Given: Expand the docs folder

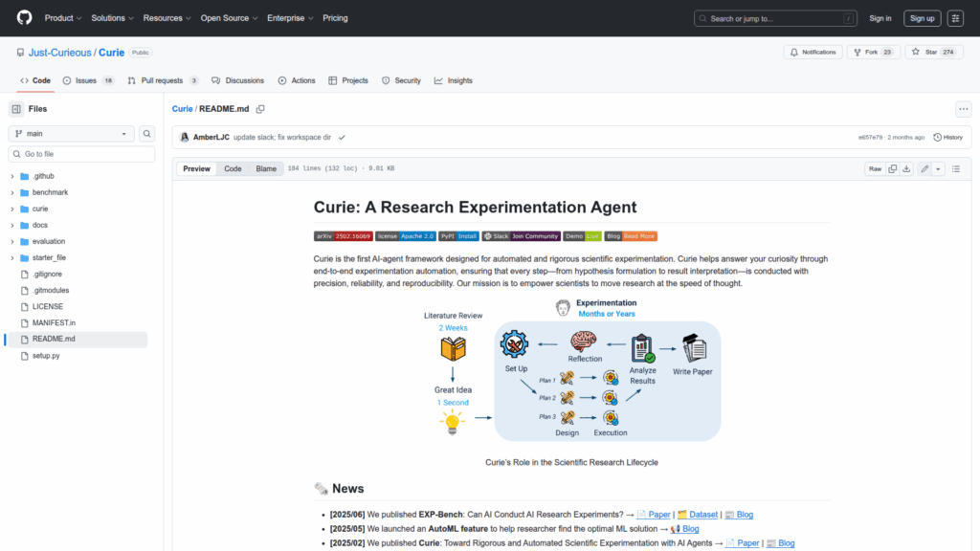Looking at the screenshot, I should (11, 225).
